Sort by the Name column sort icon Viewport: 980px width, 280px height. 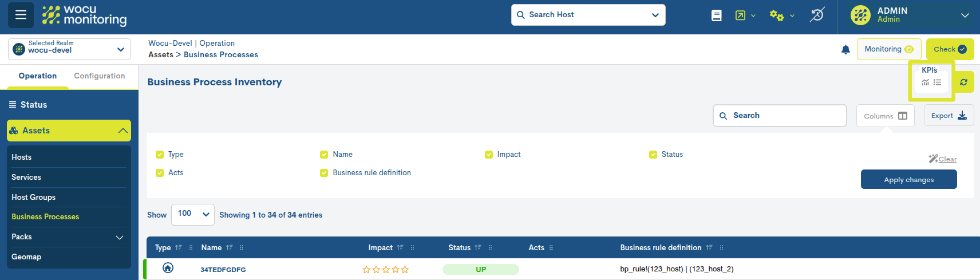(x=230, y=248)
